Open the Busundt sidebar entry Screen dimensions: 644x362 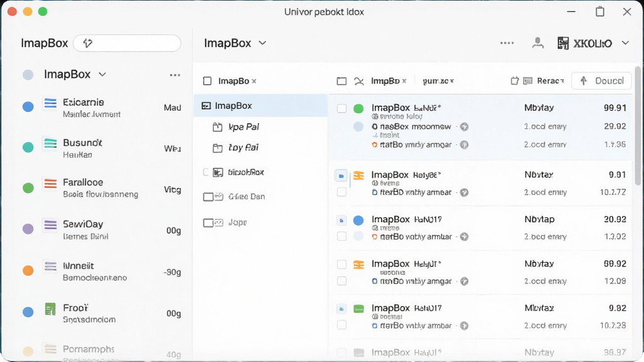(101, 148)
